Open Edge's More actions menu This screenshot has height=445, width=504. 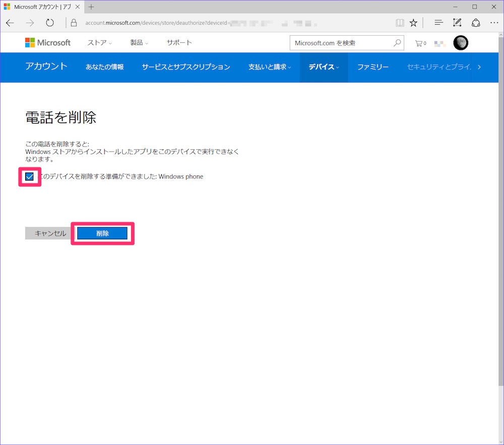[494, 23]
